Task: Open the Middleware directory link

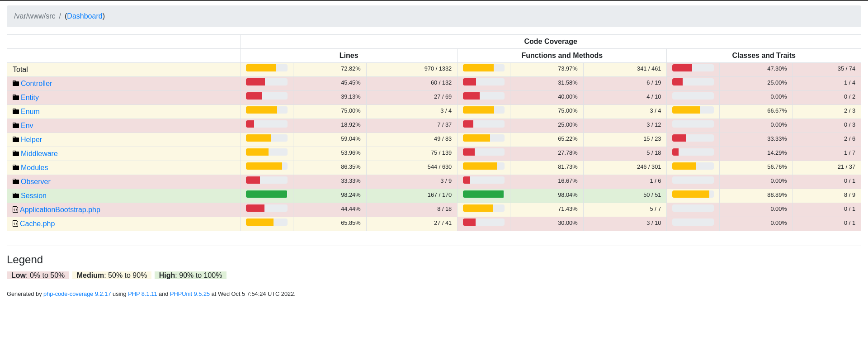Action: click(x=39, y=154)
